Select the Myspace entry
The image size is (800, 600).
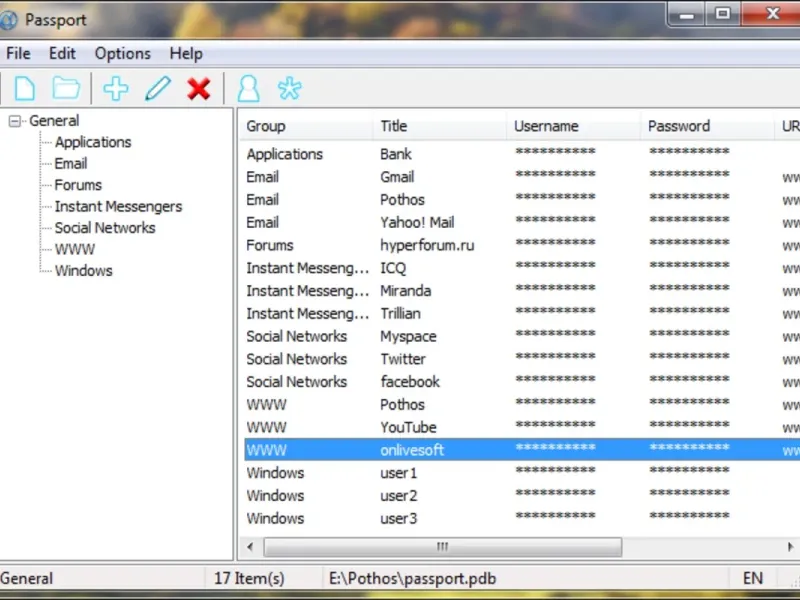(x=522, y=336)
